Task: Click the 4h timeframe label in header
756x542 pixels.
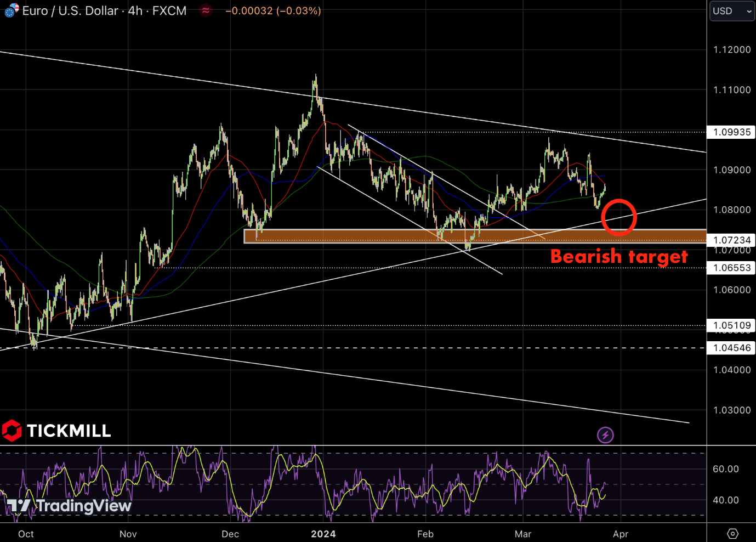Action: tap(135, 10)
